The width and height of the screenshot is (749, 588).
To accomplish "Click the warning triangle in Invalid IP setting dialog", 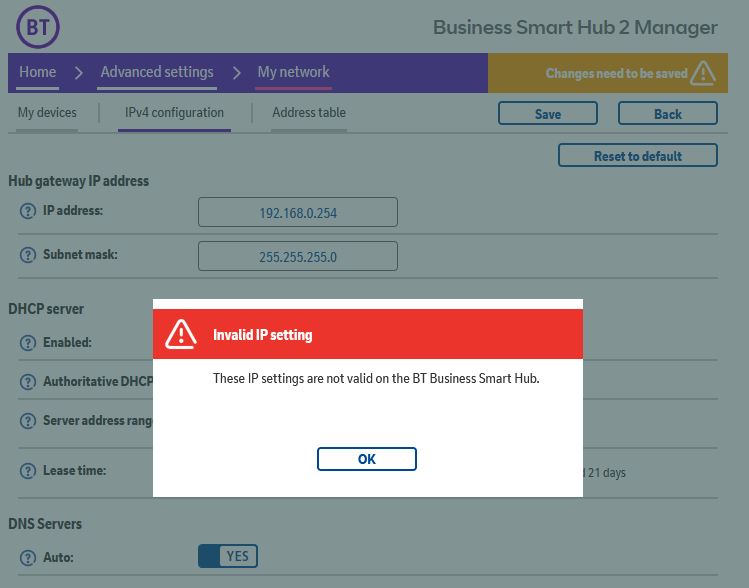I will (x=181, y=334).
